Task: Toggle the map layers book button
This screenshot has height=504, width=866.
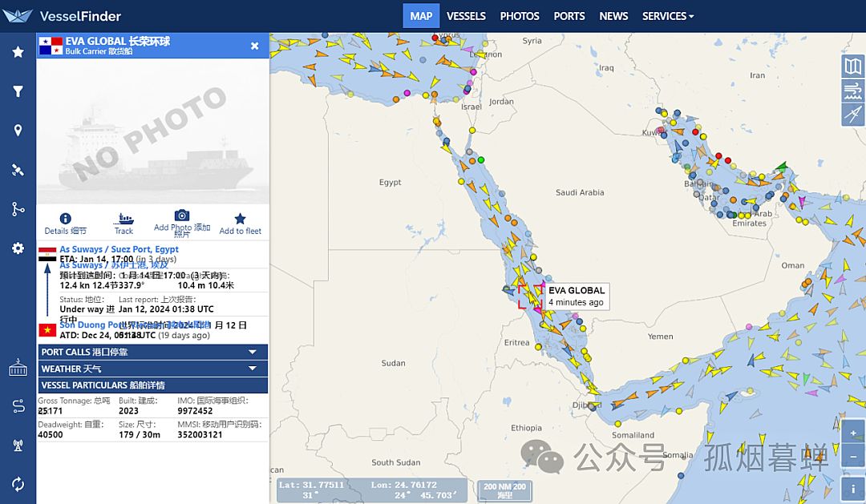Action: pyautogui.click(x=852, y=67)
